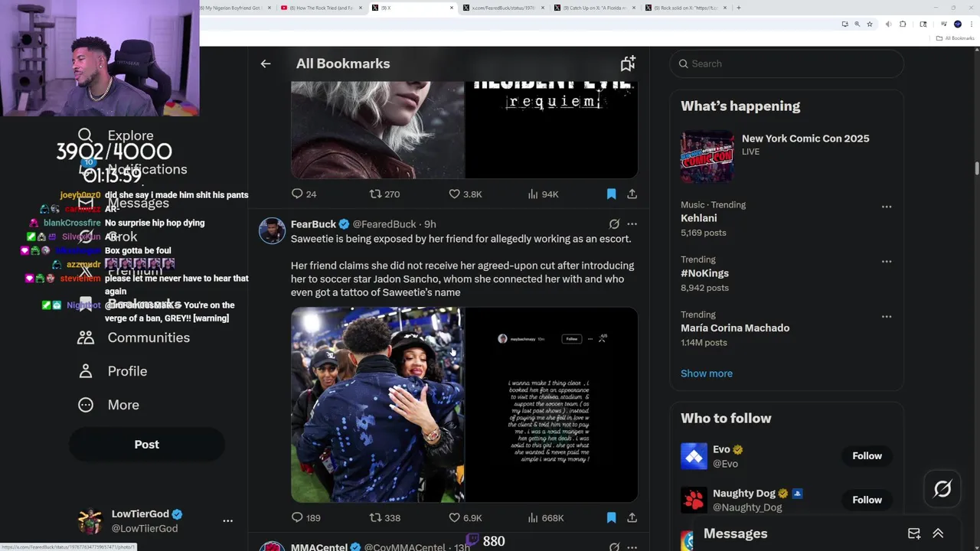Open LowTierGod account avatar
Image resolution: width=980 pixels, height=551 pixels.
91,521
